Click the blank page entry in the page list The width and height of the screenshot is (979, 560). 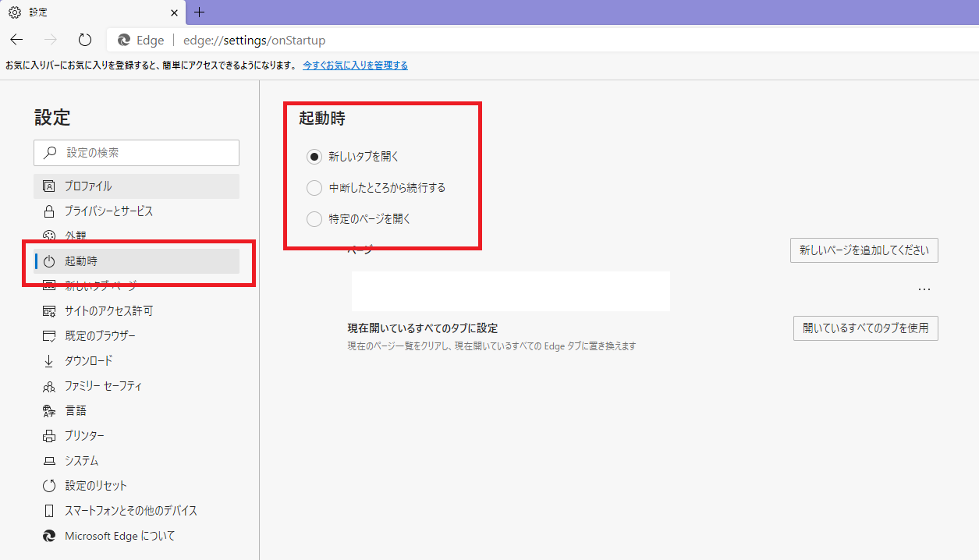511,291
